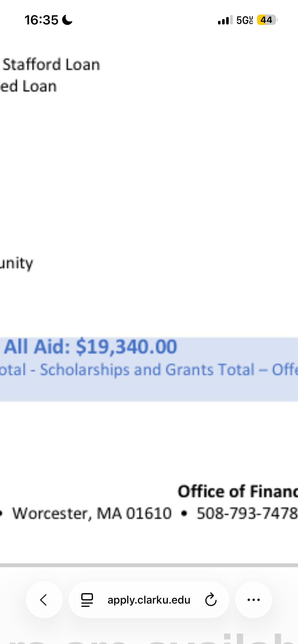Tap the blue highlighted aid summary banner
The image size is (298, 644).
(x=149, y=369)
